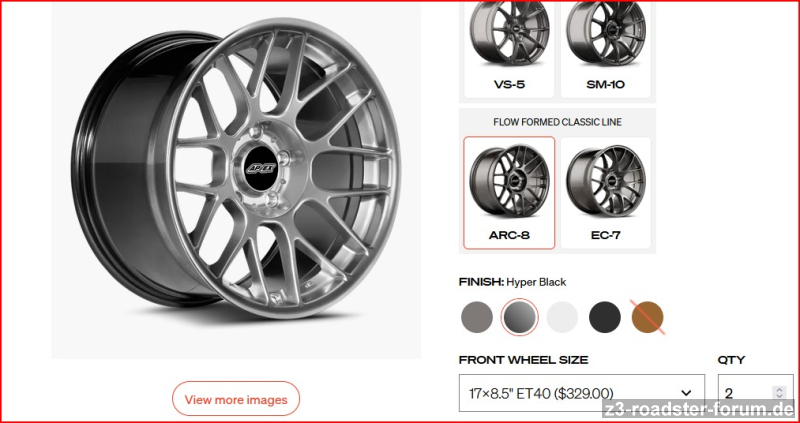The height and width of the screenshot is (423, 800).
Task: Click the chevron in wheel size dropdown
Action: point(687,393)
